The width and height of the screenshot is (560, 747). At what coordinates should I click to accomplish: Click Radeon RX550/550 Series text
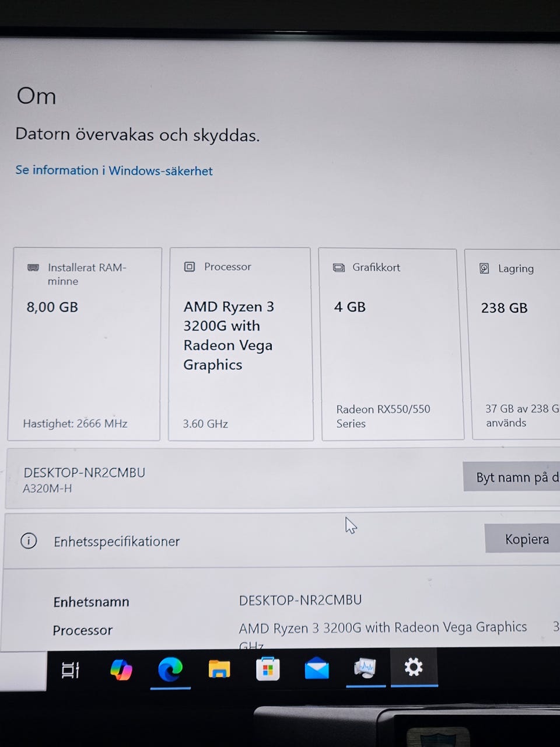(x=383, y=416)
